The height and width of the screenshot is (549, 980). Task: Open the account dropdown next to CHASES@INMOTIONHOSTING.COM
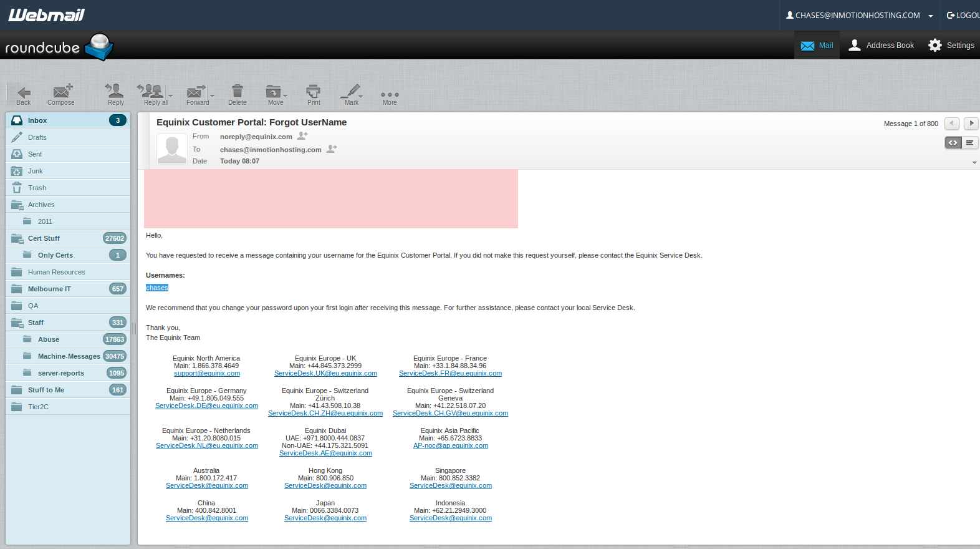pos(931,16)
